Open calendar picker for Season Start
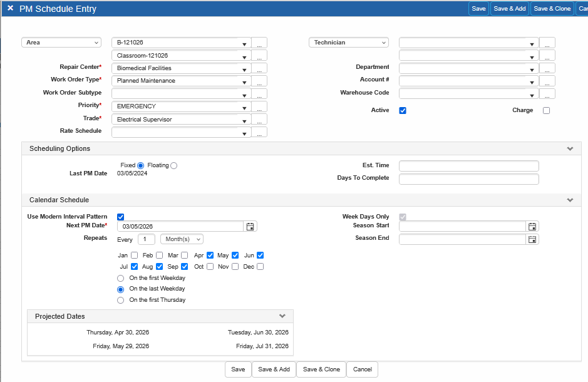588x382 pixels. point(532,227)
